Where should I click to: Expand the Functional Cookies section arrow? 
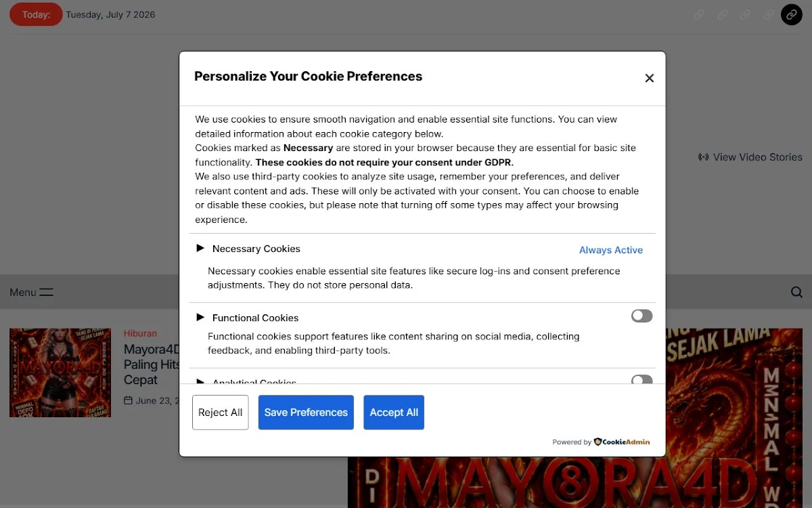pos(200,317)
